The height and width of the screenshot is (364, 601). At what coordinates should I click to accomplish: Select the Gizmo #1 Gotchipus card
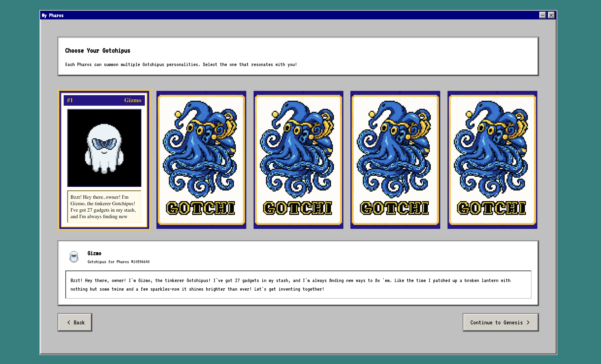click(104, 160)
